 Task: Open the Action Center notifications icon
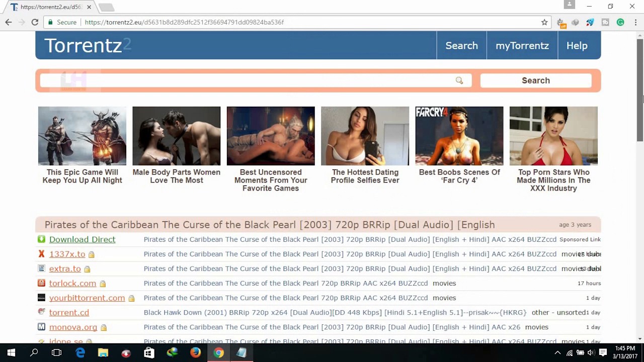[x=603, y=353]
